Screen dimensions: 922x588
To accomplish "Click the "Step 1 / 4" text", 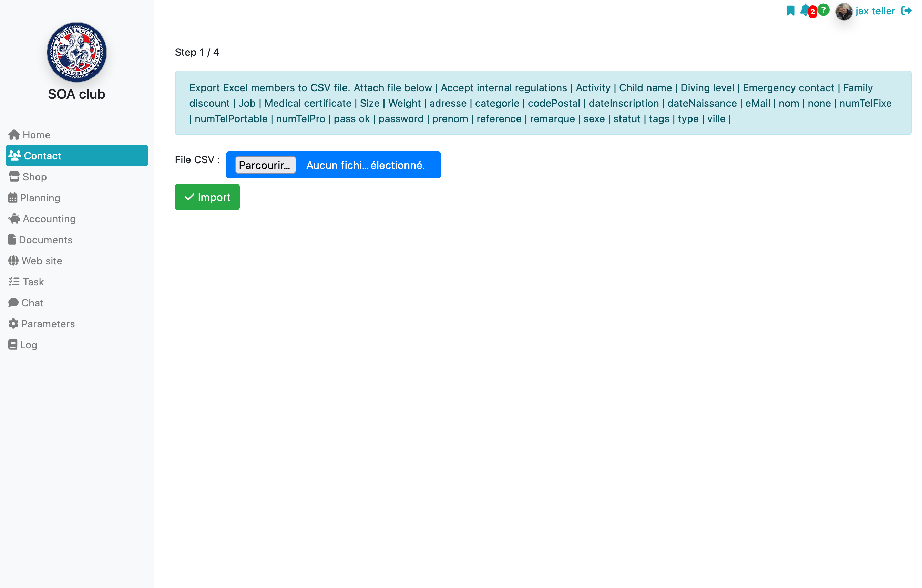I will coord(197,52).
